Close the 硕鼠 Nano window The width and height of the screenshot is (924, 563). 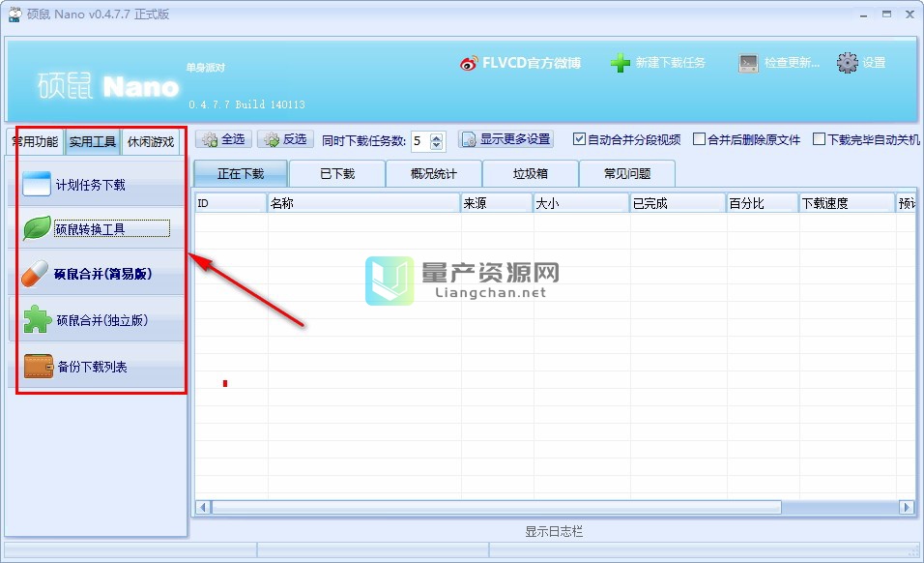point(910,15)
